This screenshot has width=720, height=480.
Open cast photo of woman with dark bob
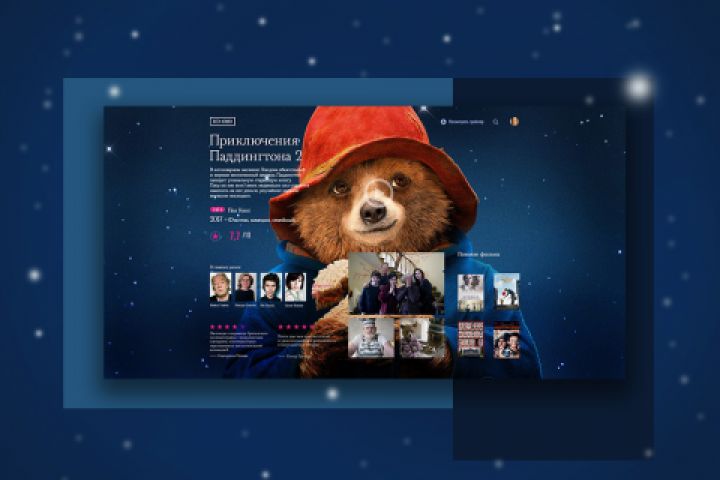[x=295, y=287]
